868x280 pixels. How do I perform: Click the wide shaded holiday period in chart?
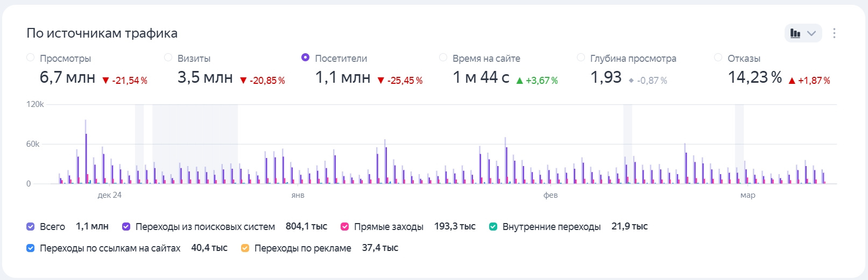click(195, 144)
